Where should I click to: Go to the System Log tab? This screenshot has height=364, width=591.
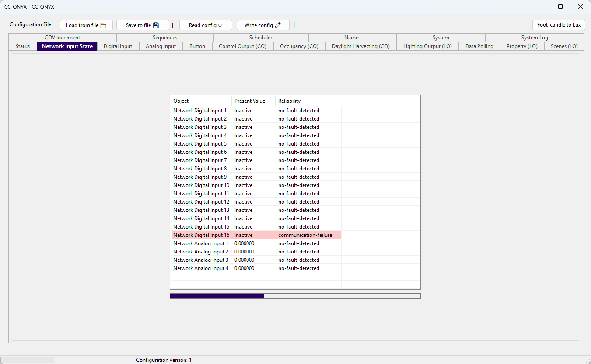[x=535, y=38]
